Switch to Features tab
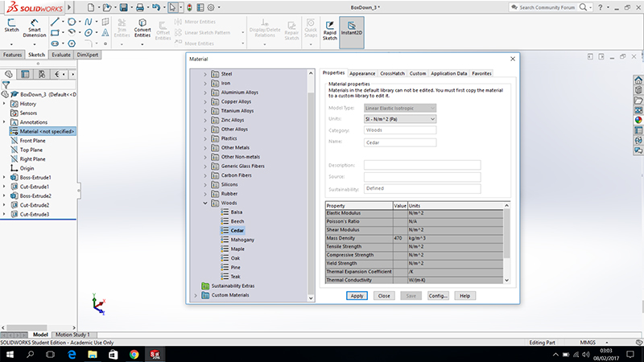This screenshot has height=362, width=644. click(x=12, y=55)
